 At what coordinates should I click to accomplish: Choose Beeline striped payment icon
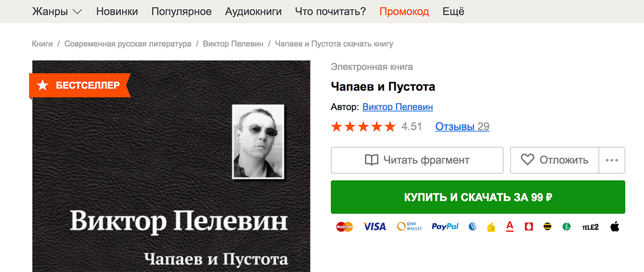click(x=548, y=226)
